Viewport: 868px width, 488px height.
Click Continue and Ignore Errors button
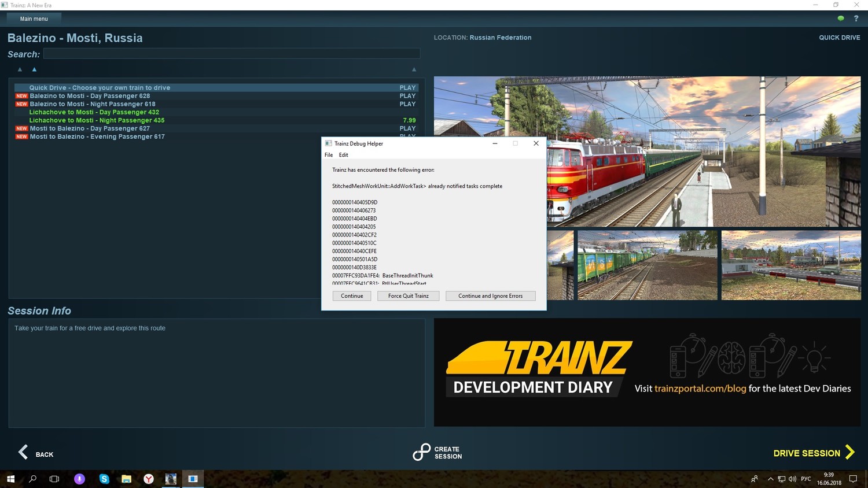click(x=490, y=296)
